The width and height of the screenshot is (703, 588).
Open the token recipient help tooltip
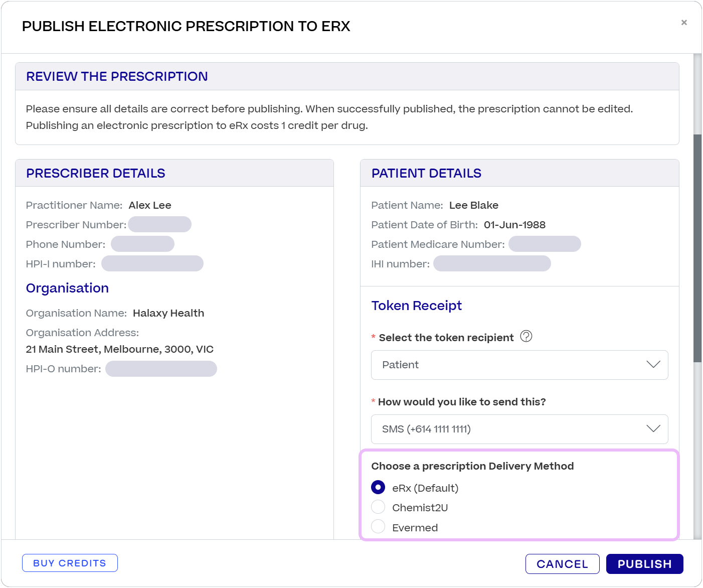526,337
